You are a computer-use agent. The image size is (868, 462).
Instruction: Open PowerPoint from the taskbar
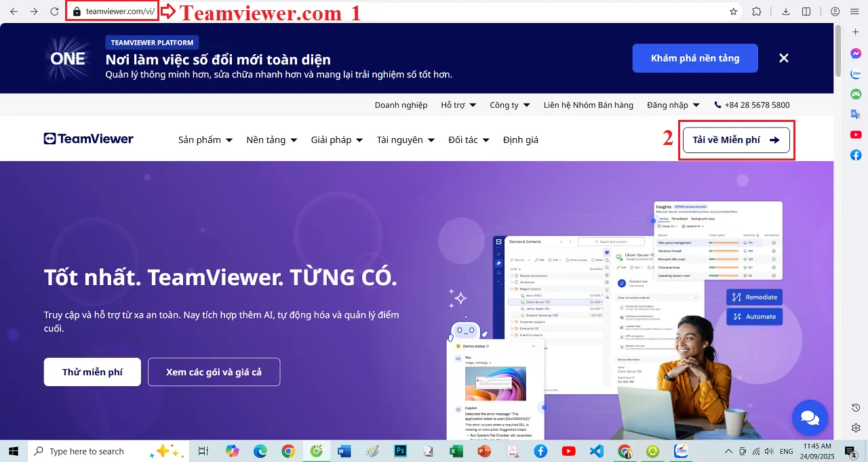click(484, 451)
